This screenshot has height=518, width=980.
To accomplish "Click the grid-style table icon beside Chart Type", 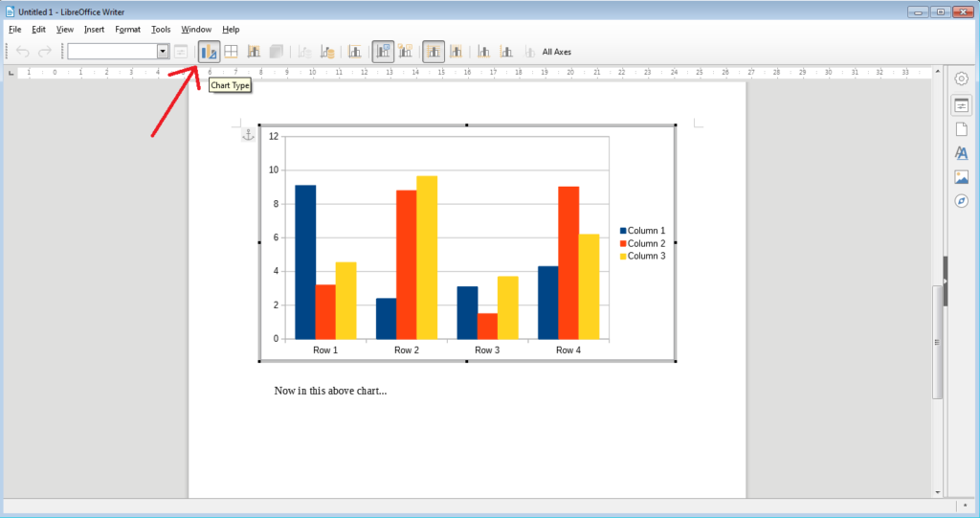I will [x=232, y=52].
